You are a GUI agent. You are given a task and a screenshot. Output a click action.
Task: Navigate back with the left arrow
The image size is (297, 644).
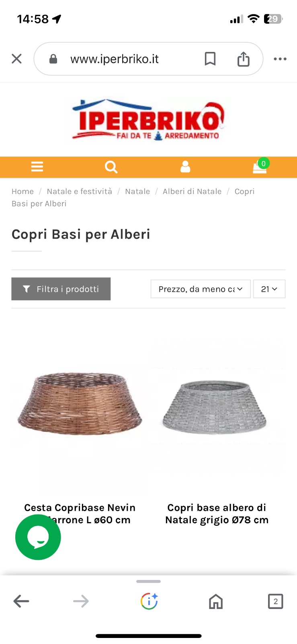(21, 601)
